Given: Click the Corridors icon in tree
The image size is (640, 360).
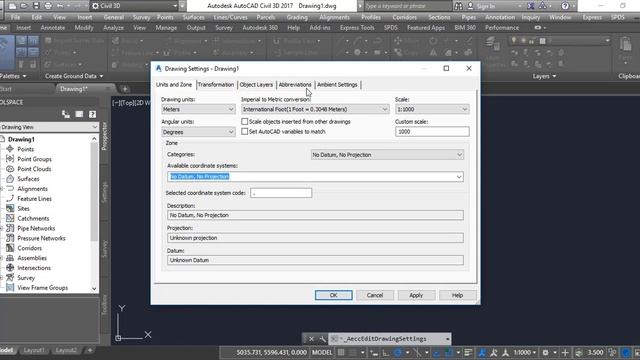Looking at the screenshot, I should (x=10, y=248).
